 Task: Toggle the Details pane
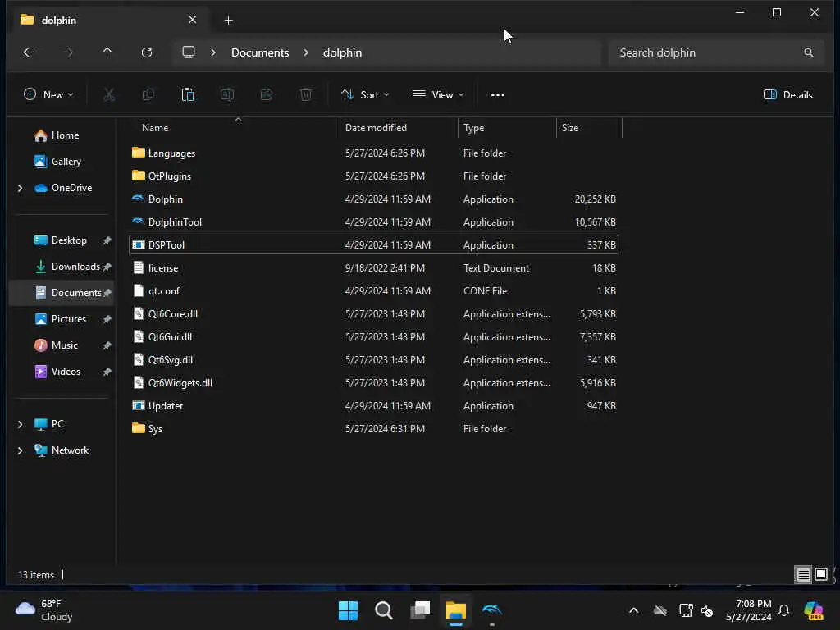click(788, 95)
